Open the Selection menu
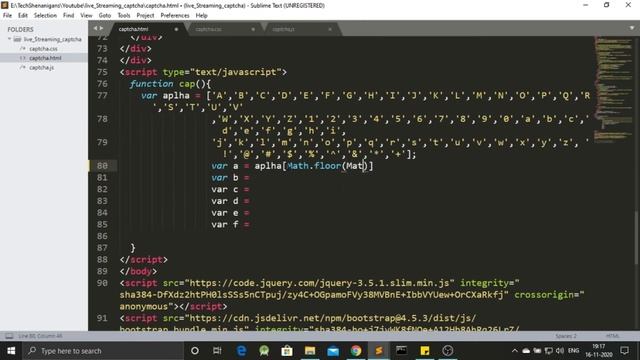 pyautogui.click(x=45, y=16)
